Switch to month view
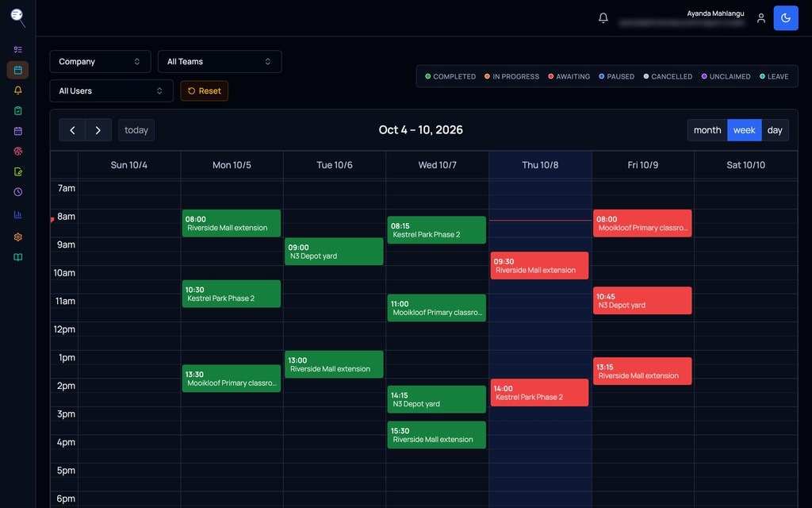 [707, 130]
